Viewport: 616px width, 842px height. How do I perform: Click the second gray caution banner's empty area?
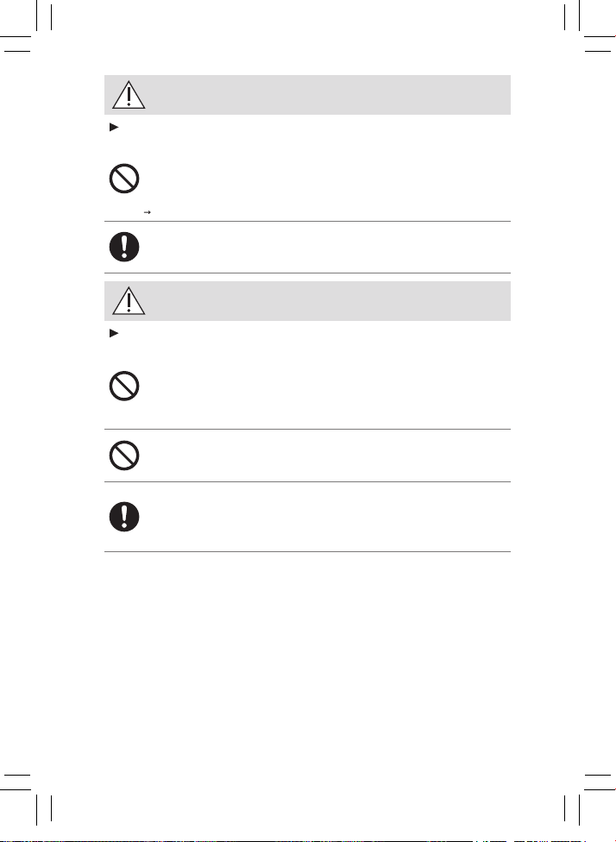click(x=328, y=301)
